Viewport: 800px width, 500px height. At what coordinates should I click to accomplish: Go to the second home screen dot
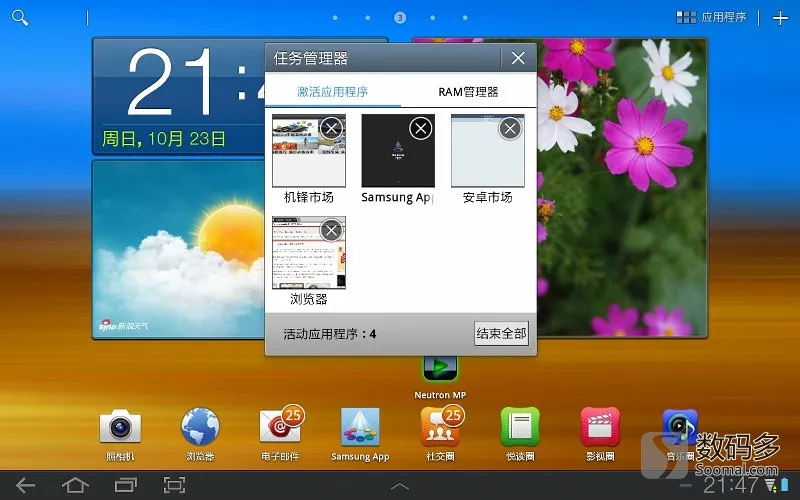click(367, 18)
